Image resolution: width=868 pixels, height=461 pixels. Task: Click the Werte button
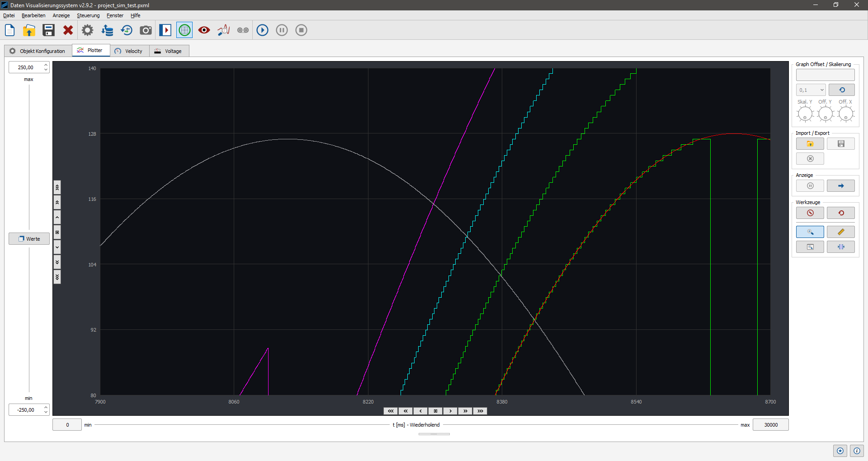click(x=29, y=239)
